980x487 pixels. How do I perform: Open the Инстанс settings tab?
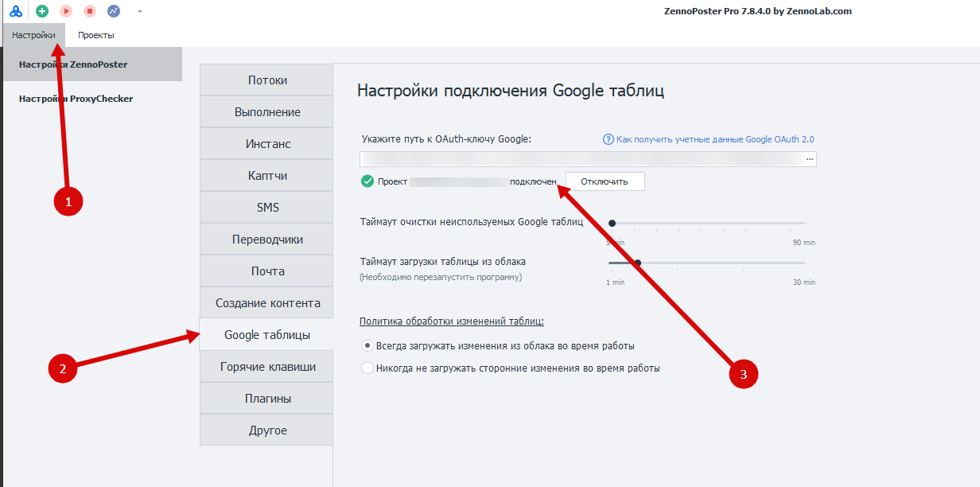click(x=266, y=144)
